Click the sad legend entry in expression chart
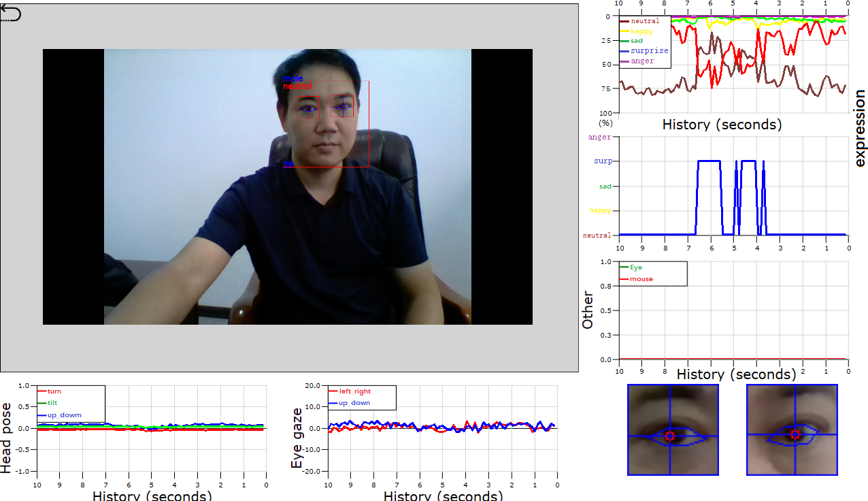This screenshot has height=501, width=868. [636, 42]
